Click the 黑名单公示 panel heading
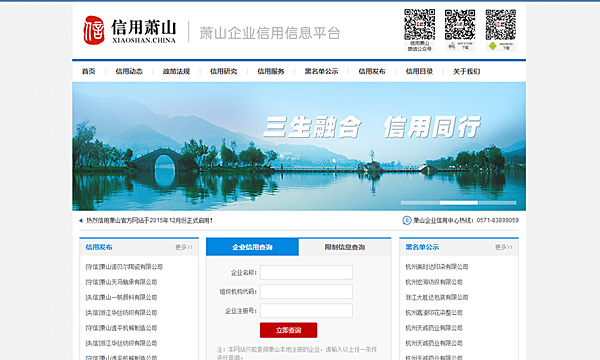 pyautogui.click(x=422, y=247)
